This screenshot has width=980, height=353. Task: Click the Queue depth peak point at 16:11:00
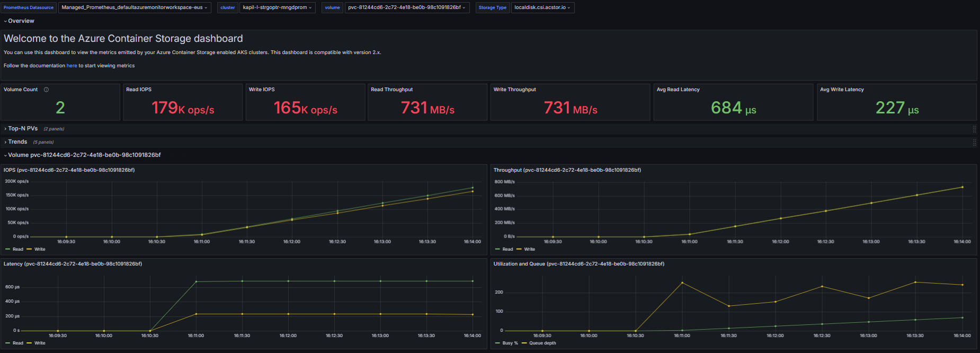click(682, 283)
